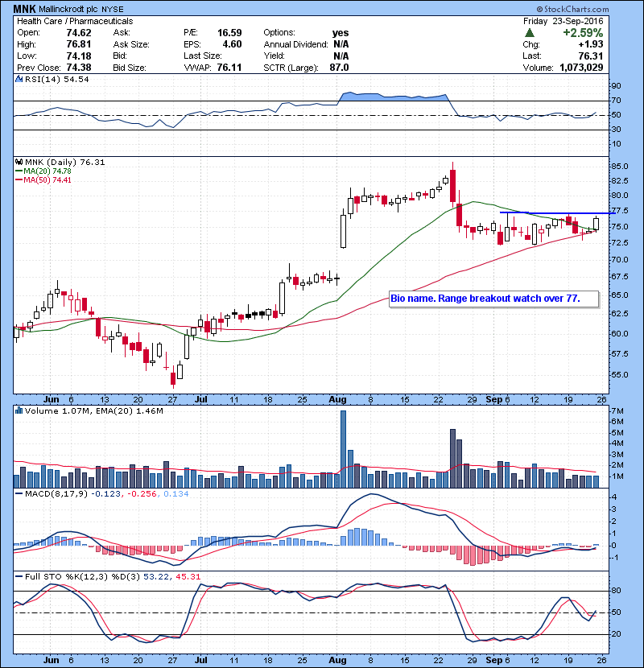The height and width of the screenshot is (668, 644).
Task: Click the Chg value +1.93
Action: coord(591,44)
